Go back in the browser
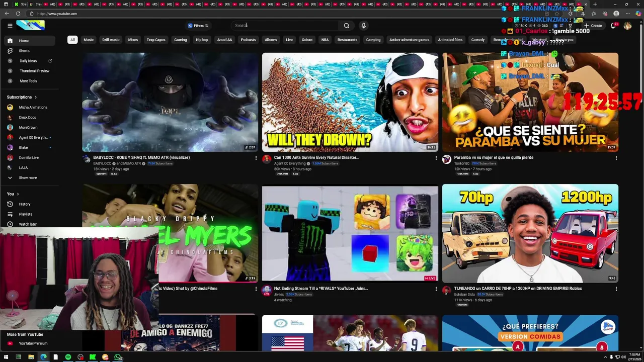This screenshot has width=644, height=362. pyautogui.click(x=7, y=14)
